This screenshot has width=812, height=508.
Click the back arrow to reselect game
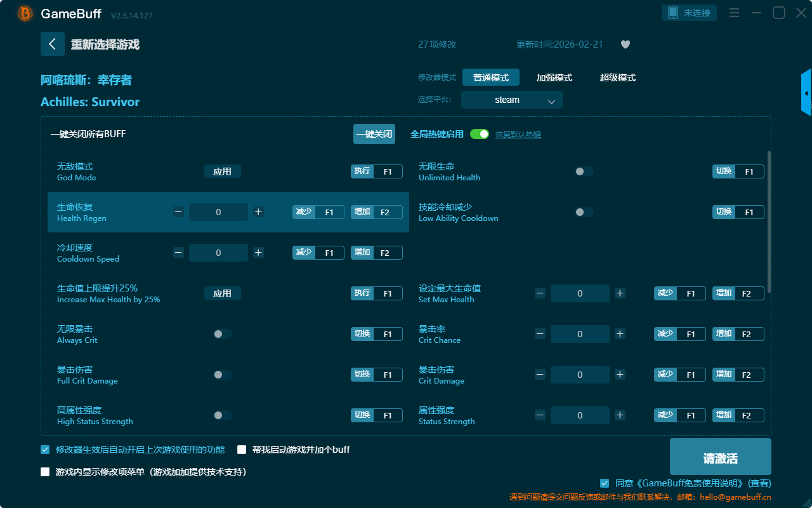(x=53, y=44)
